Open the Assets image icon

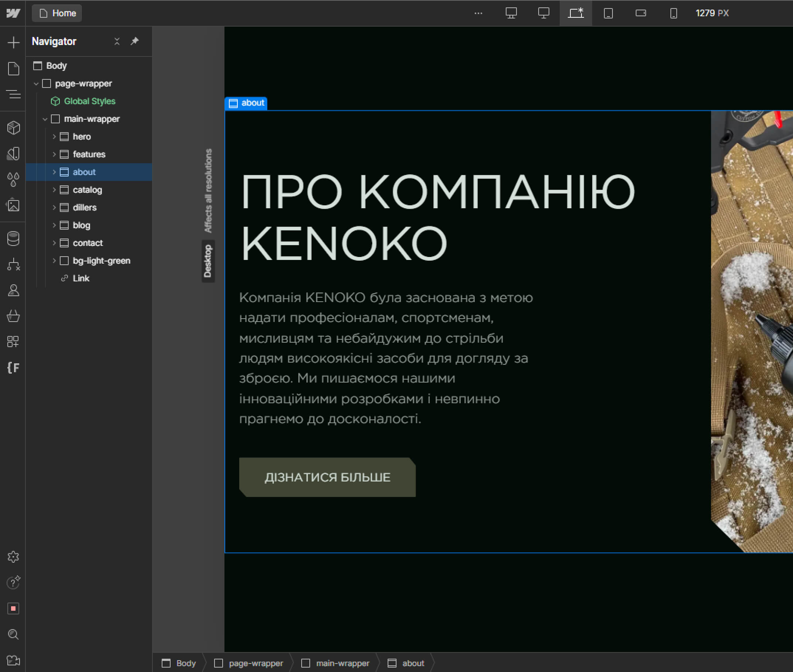[13, 205]
